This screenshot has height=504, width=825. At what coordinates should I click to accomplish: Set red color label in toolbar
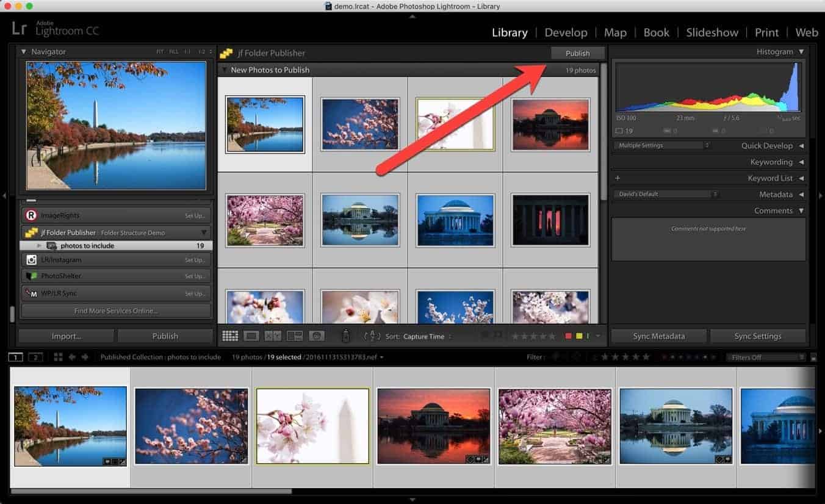coord(569,336)
